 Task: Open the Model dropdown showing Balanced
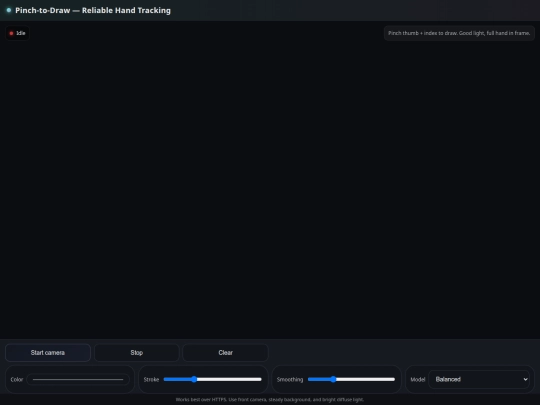point(479,380)
